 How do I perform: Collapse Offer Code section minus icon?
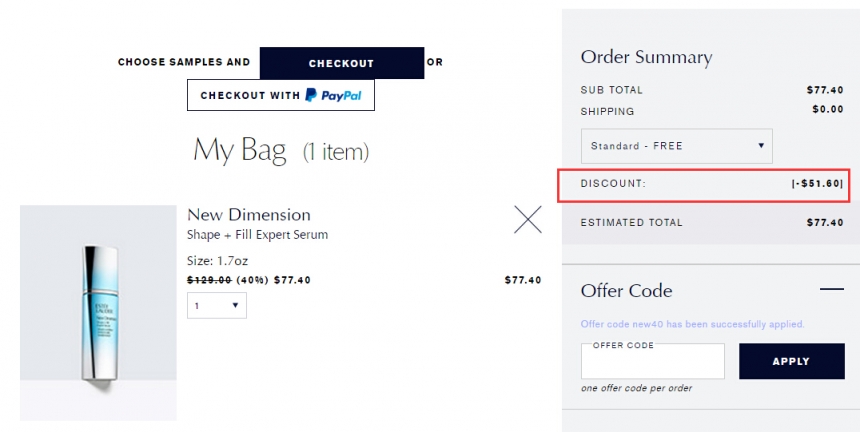[x=831, y=289]
